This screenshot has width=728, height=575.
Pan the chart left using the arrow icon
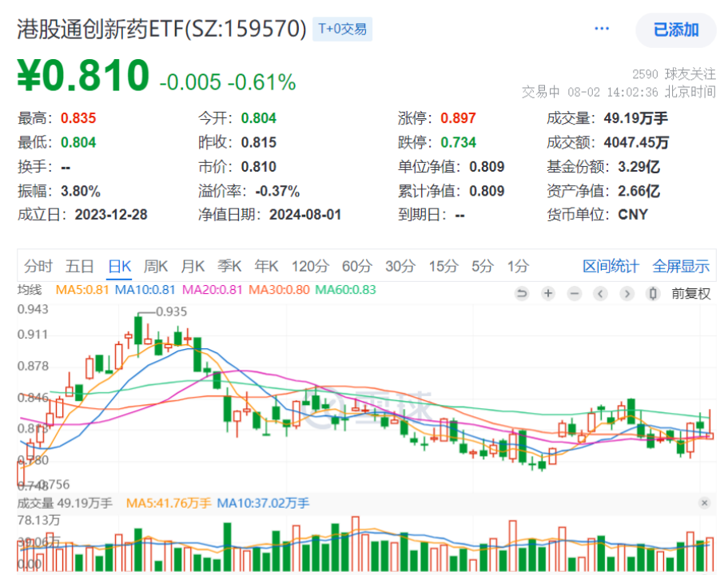600,294
